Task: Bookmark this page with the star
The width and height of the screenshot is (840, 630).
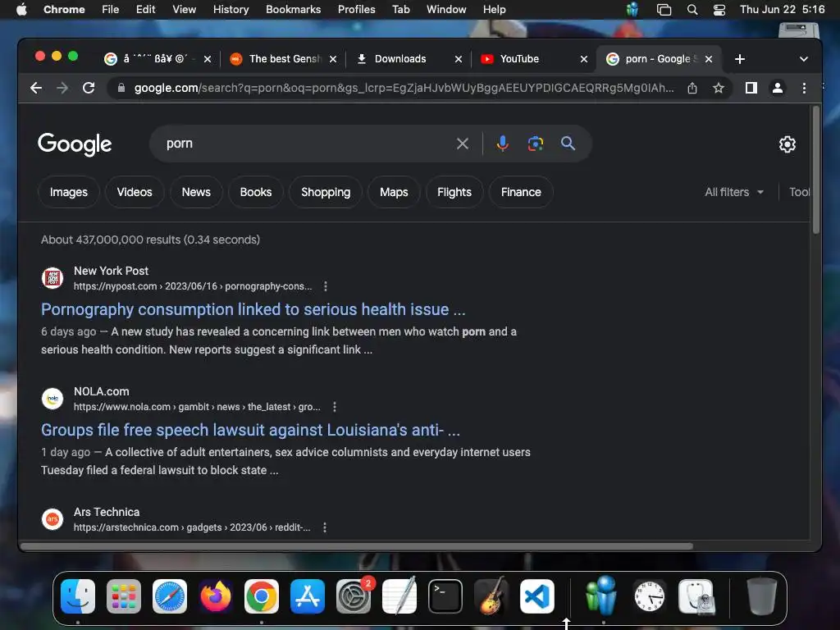Action: tap(719, 88)
